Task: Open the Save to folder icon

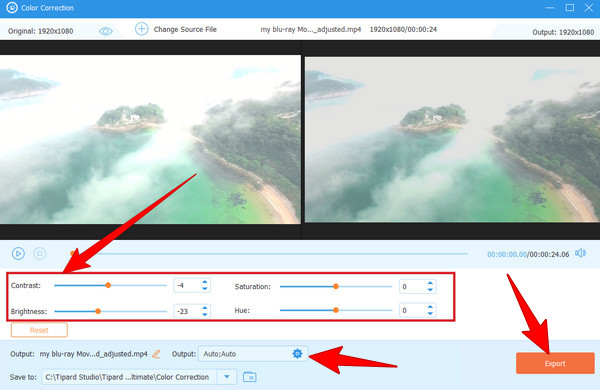Action: [x=249, y=377]
